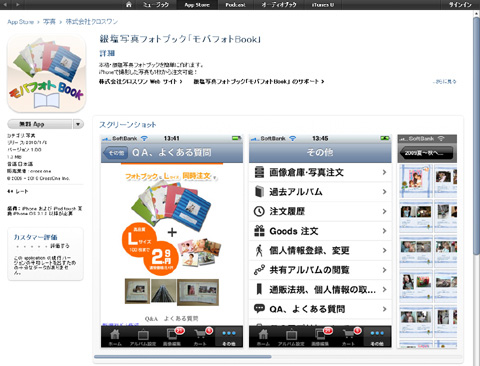The image size is (480, 366).
Task: Select the QA、よくある質問 screenshot
Action: (x=172, y=241)
